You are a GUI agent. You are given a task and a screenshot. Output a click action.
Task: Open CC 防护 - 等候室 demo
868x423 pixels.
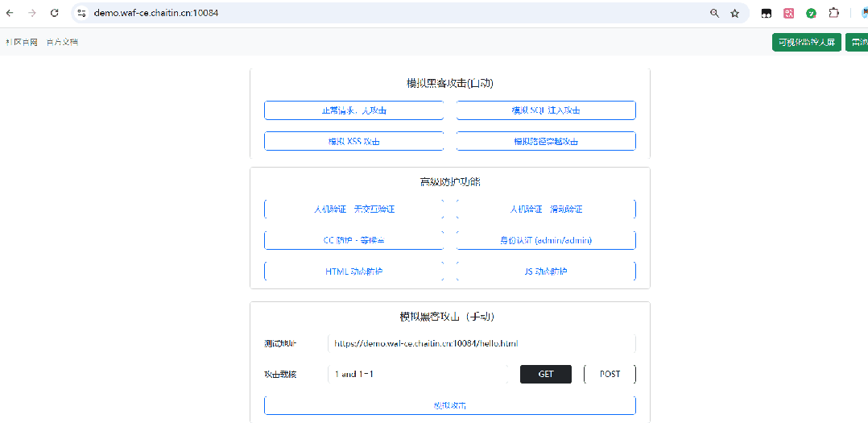[353, 240]
